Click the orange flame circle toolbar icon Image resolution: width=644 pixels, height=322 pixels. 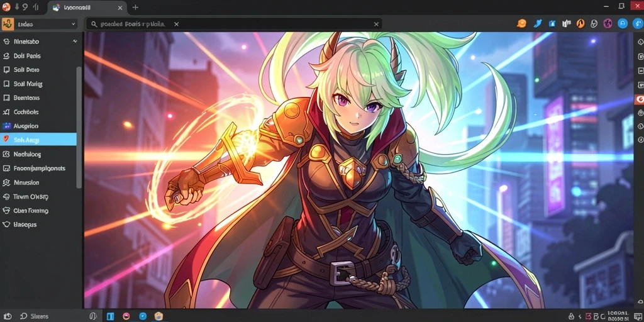coord(580,24)
